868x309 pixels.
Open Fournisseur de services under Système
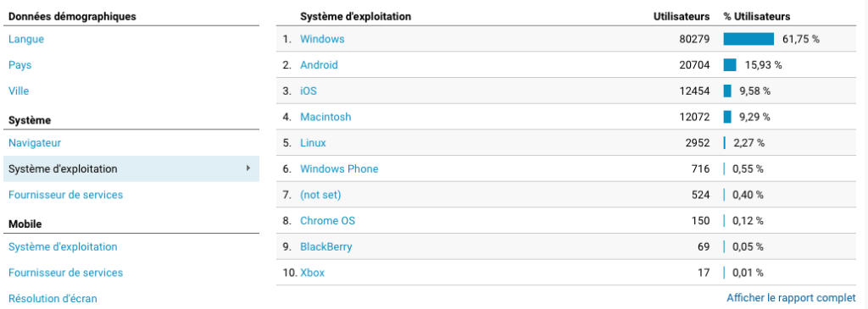pyautogui.click(x=66, y=195)
